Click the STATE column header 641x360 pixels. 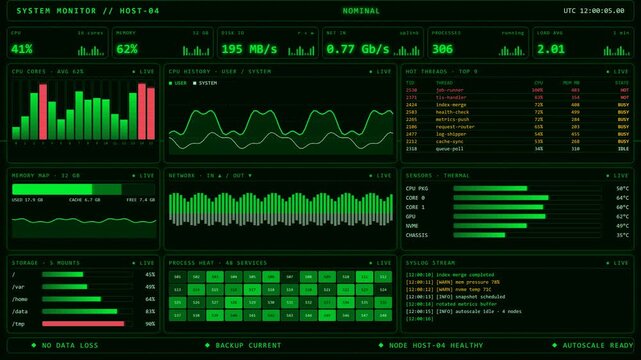click(622, 83)
